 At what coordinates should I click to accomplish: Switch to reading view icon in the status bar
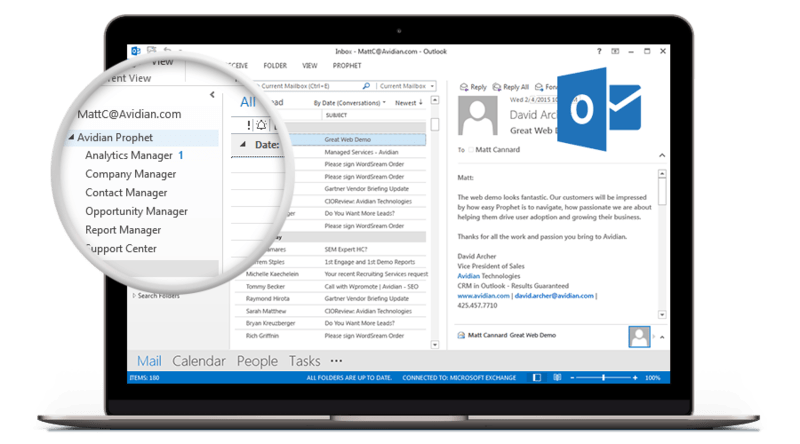[x=557, y=378]
